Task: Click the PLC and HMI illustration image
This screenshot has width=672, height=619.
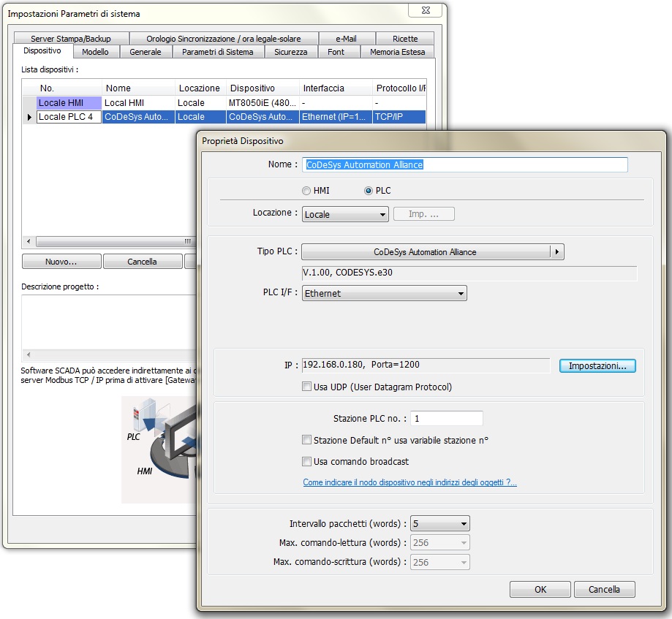Action: click(x=159, y=449)
